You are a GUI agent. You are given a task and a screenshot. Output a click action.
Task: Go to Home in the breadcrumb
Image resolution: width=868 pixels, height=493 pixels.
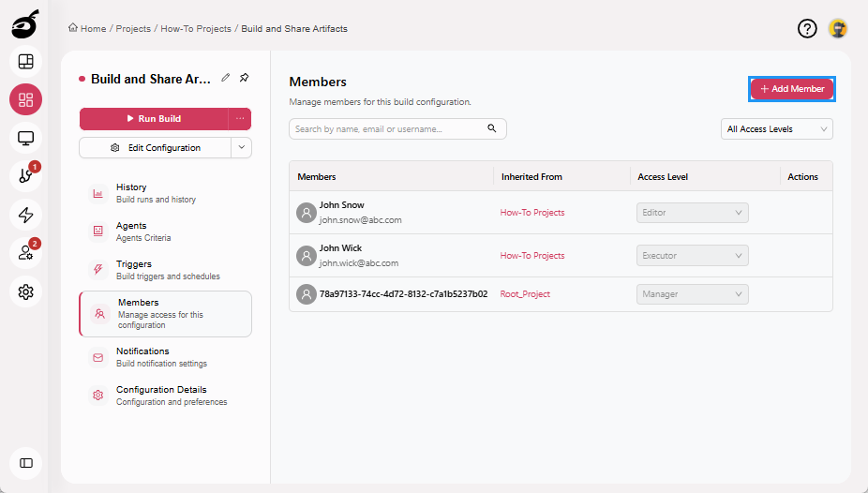click(x=93, y=29)
